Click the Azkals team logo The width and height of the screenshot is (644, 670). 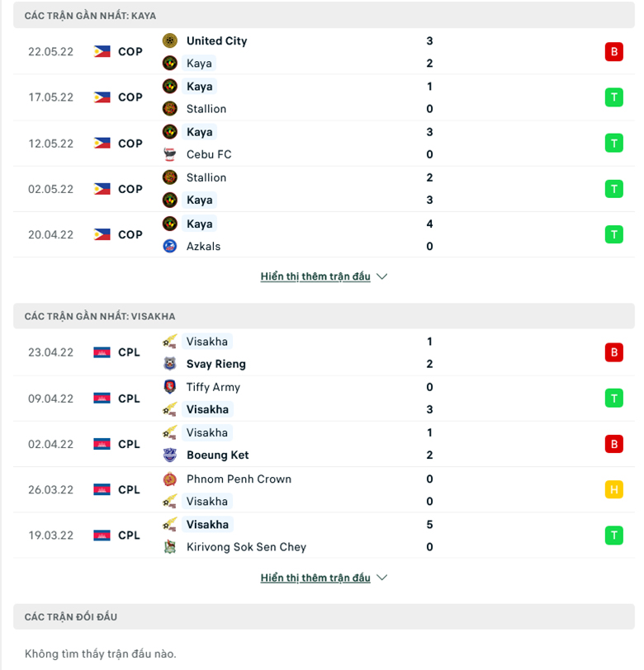pos(170,246)
